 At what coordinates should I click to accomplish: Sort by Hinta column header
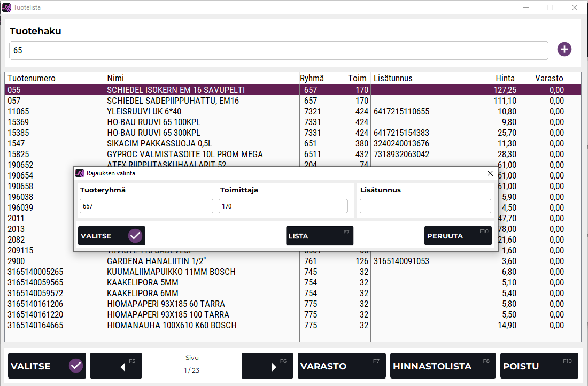click(x=504, y=78)
